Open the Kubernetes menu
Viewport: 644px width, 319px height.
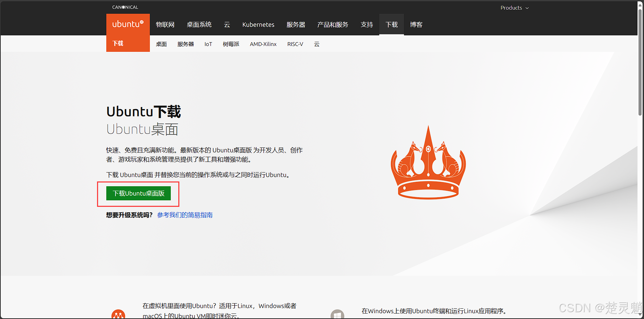coord(258,25)
